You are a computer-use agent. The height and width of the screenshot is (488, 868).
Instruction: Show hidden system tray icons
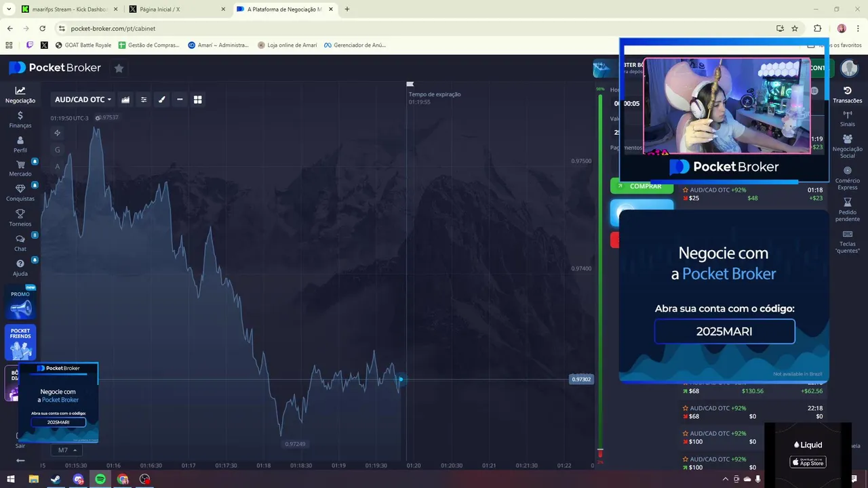[x=726, y=479]
